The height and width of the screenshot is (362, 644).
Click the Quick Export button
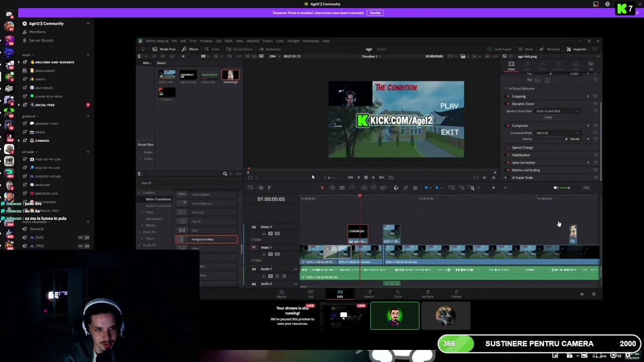[x=500, y=49]
